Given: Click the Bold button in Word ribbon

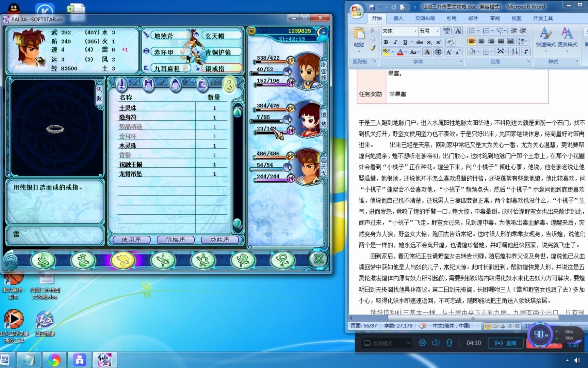Looking at the screenshot, I should (386, 42).
